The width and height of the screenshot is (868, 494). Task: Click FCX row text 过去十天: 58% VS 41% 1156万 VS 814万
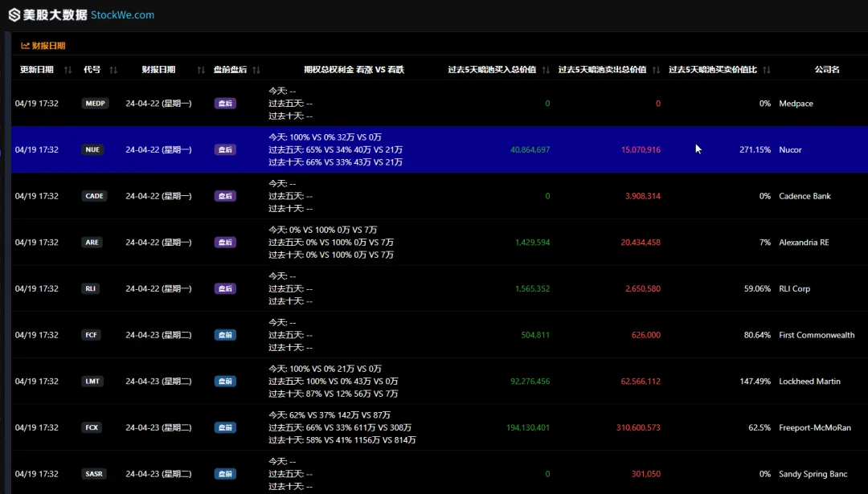(342, 440)
